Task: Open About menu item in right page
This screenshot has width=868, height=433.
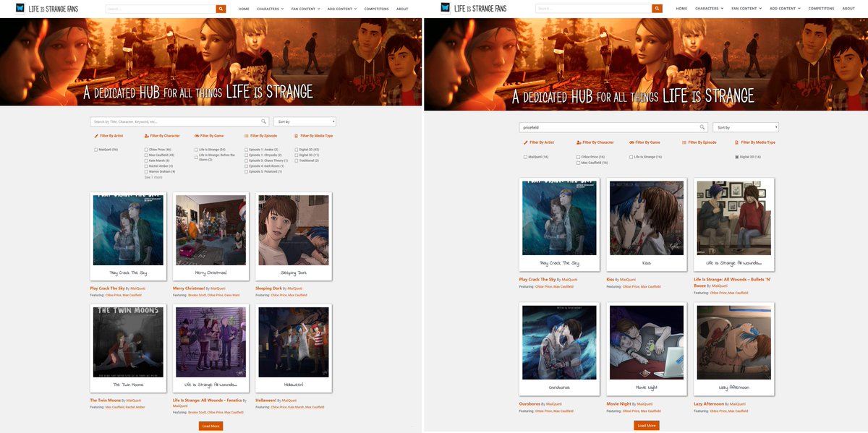Action: point(848,9)
